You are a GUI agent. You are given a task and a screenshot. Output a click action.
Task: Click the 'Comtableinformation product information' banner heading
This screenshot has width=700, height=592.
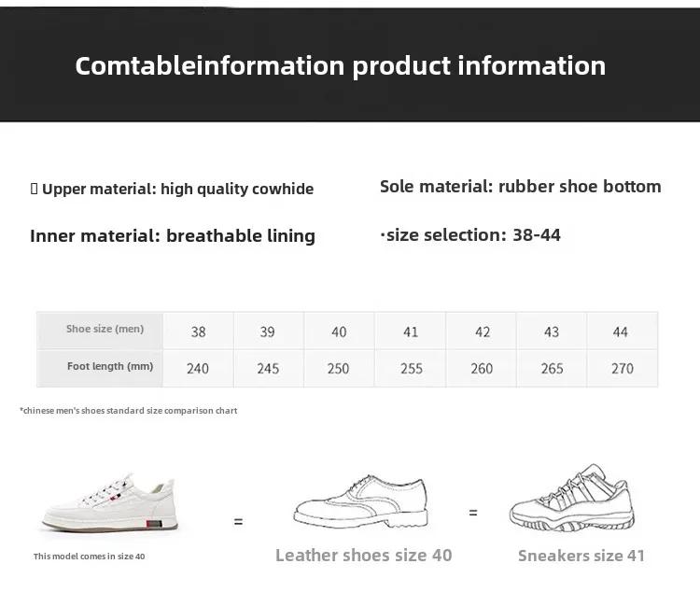[x=340, y=66]
